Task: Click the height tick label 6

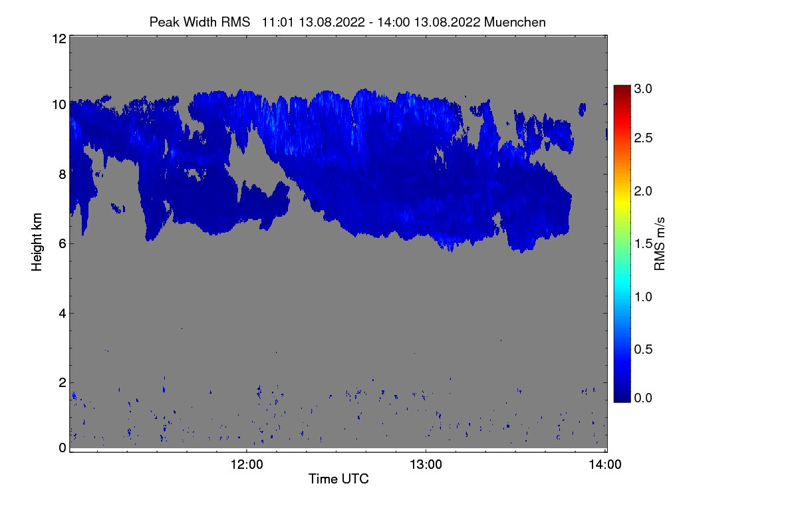Action: tap(62, 243)
